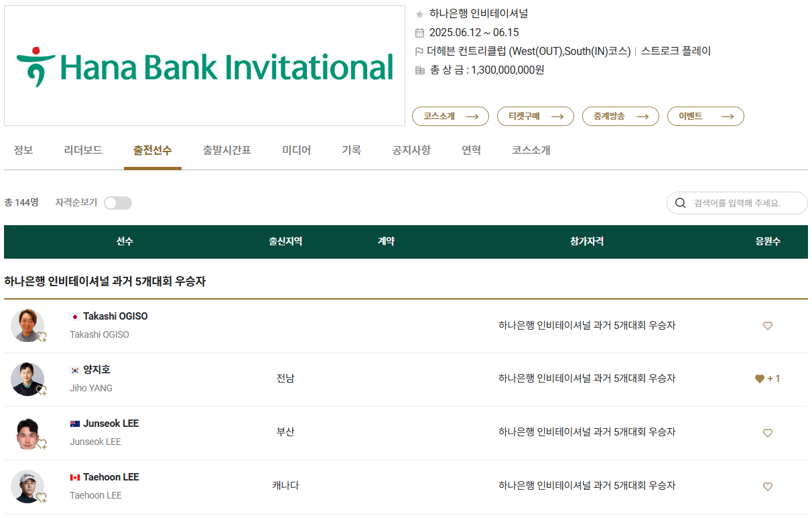812x518 pixels.
Task: Click Japan flag next to Takashi OGISO
Action: click(x=75, y=316)
